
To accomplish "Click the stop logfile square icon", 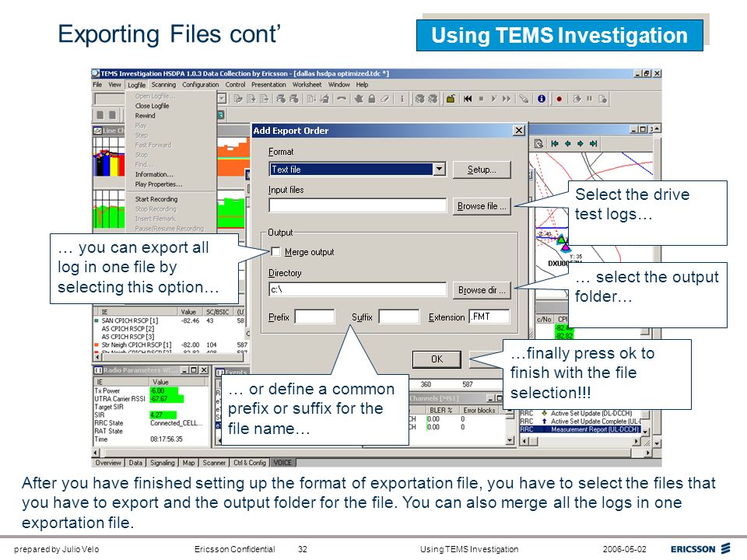I will [x=481, y=99].
